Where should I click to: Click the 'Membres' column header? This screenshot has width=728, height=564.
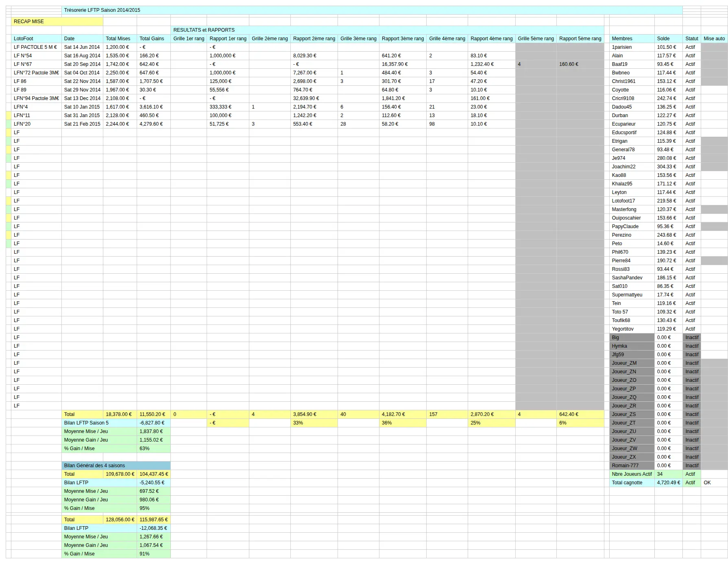632,39
